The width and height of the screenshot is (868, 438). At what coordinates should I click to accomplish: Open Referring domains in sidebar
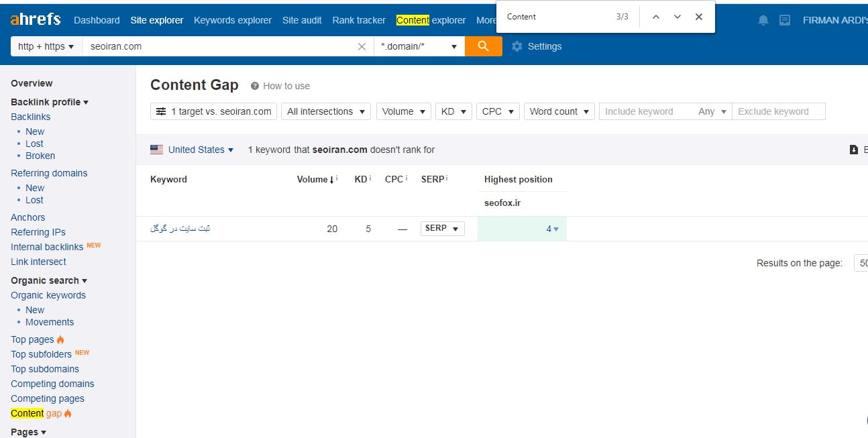[x=49, y=173]
